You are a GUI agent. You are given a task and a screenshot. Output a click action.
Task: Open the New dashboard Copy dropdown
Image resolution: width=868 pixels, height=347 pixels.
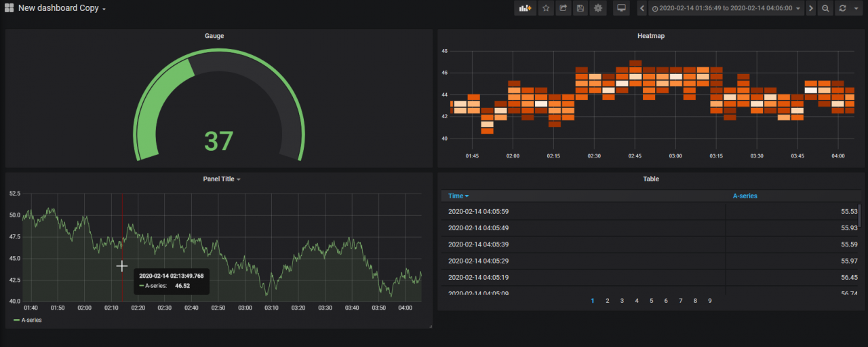(61, 8)
